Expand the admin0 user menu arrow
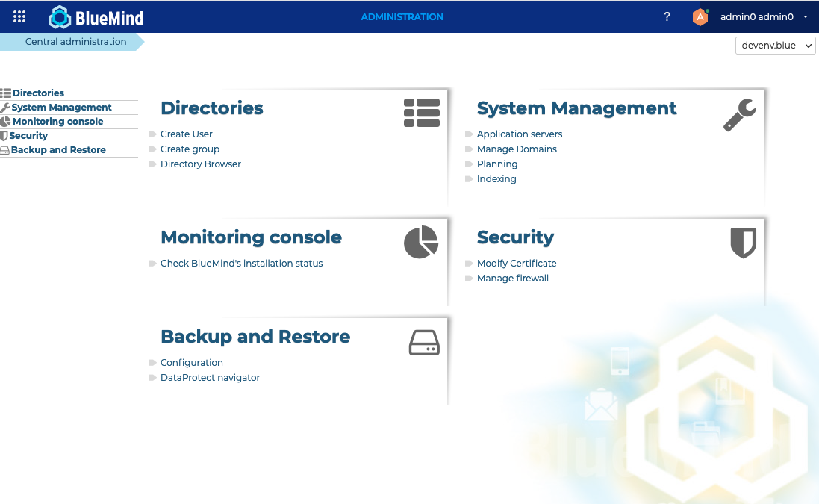Image resolution: width=819 pixels, height=504 pixels. click(806, 17)
